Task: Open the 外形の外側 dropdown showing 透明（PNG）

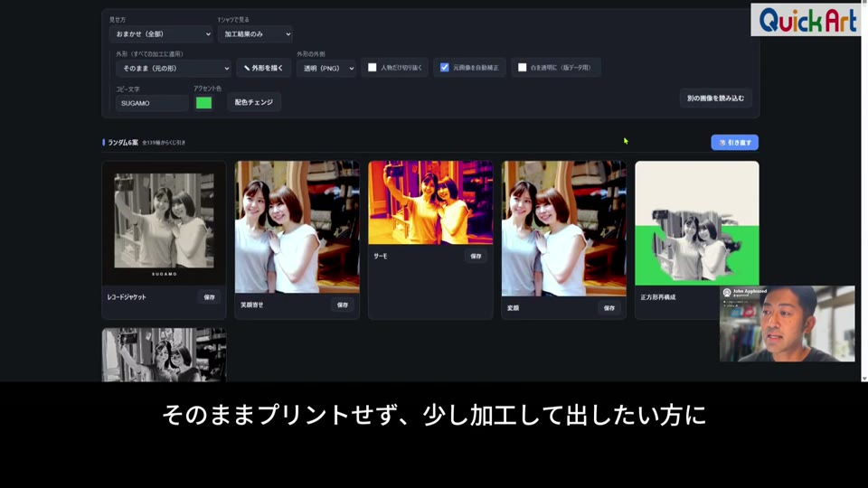Action: [x=326, y=68]
